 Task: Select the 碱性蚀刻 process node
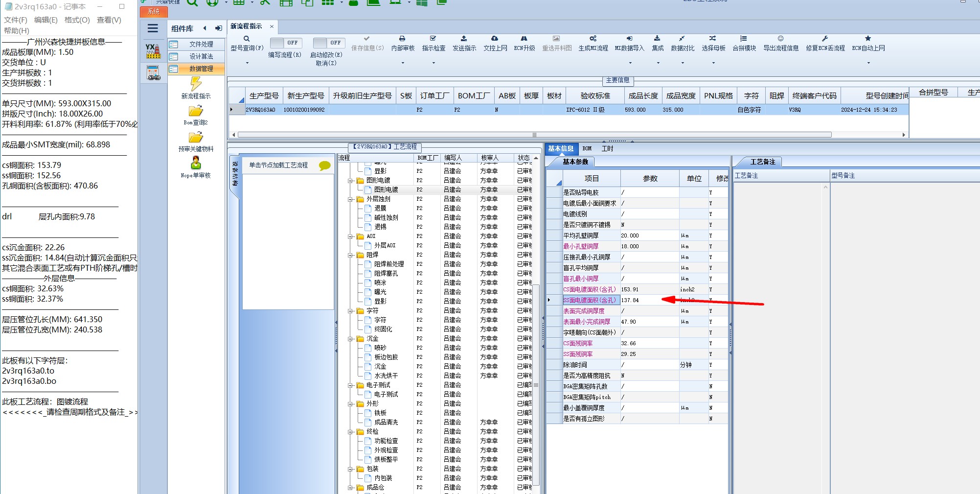point(387,218)
